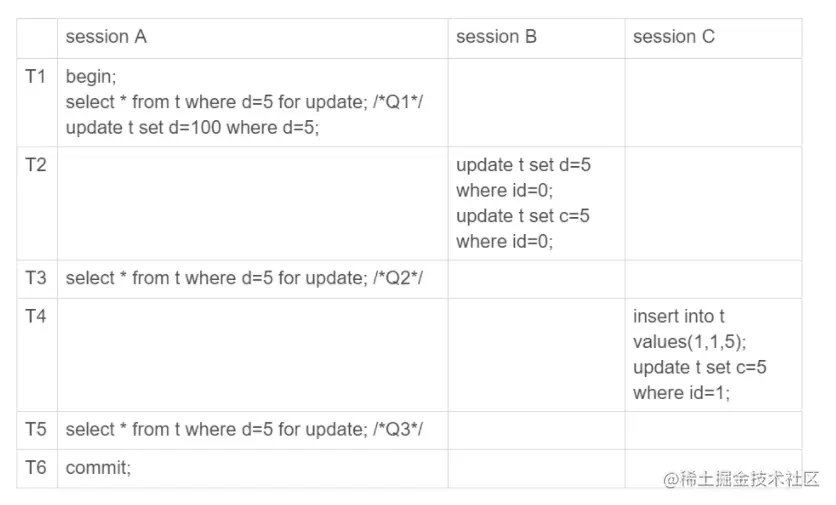The width and height of the screenshot is (836, 505).
Task: Click the Q3 select statement at T5
Action: (x=244, y=429)
